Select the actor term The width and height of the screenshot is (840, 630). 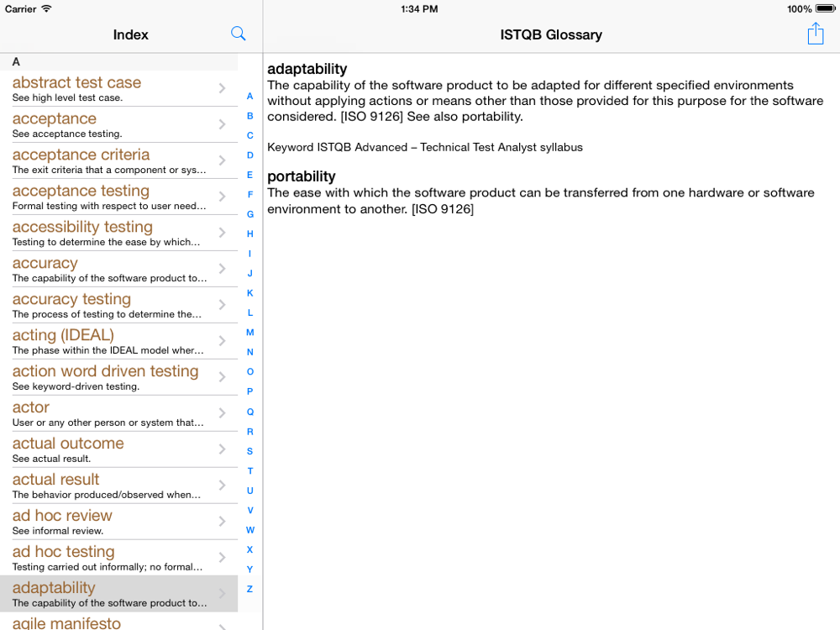(x=119, y=413)
